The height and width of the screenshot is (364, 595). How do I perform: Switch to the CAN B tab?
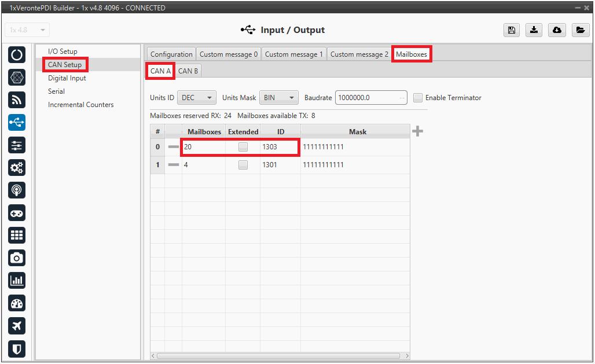pyautogui.click(x=188, y=71)
